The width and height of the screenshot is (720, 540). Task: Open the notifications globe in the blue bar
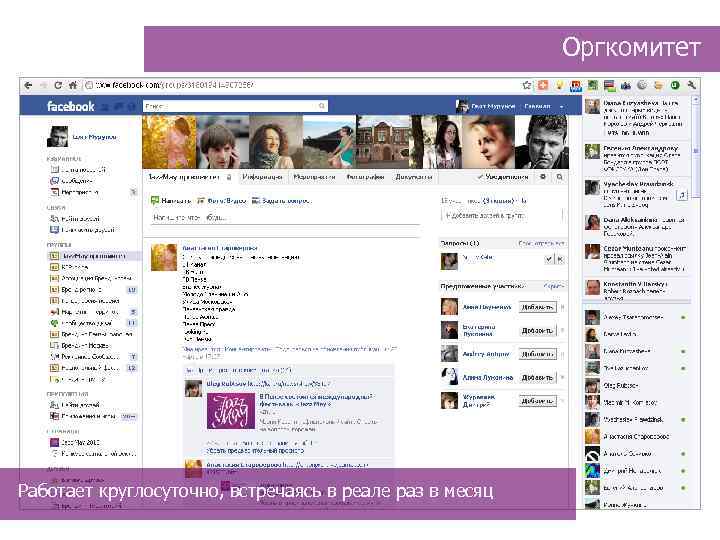pos(131,107)
